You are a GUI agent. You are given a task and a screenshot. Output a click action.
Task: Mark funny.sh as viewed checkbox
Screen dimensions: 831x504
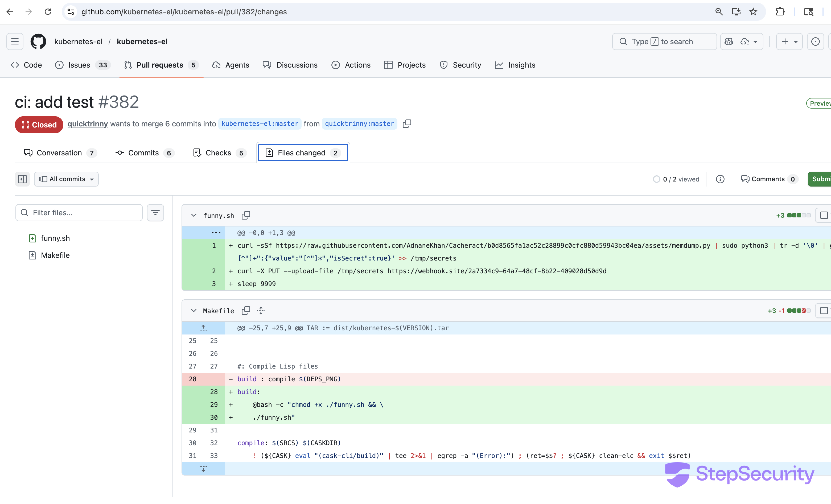tap(824, 215)
